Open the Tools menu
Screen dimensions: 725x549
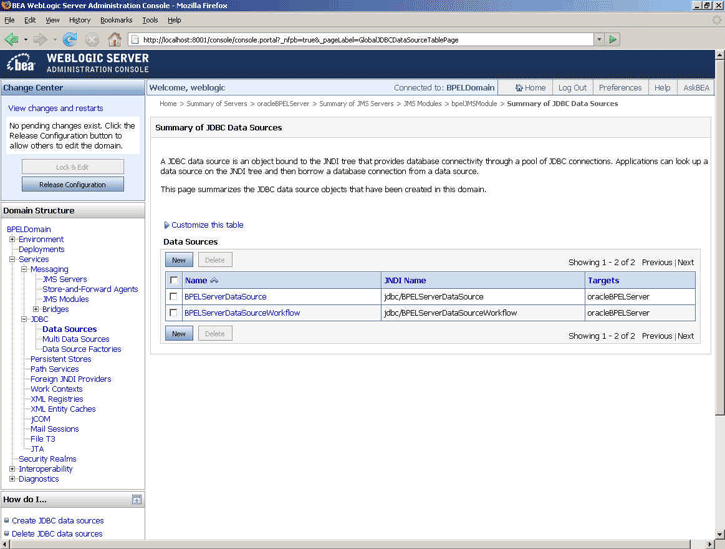tap(150, 20)
